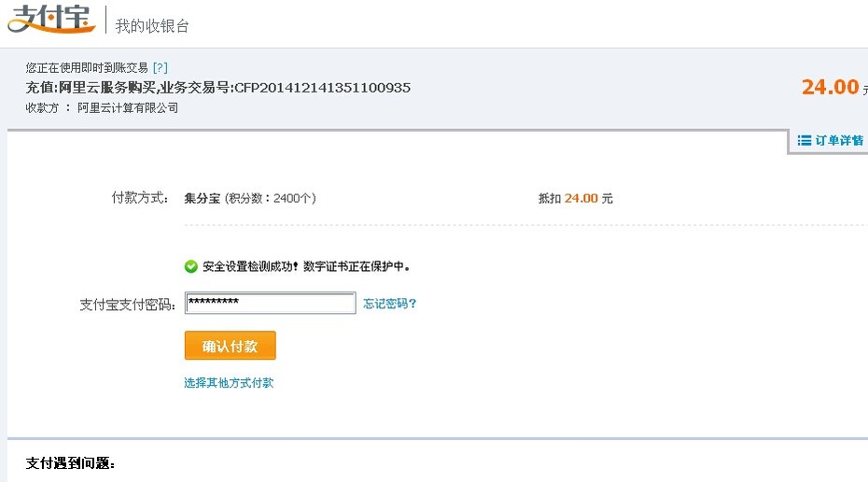Click the security check success message
The width and height of the screenshot is (868, 482).
[x=305, y=266]
